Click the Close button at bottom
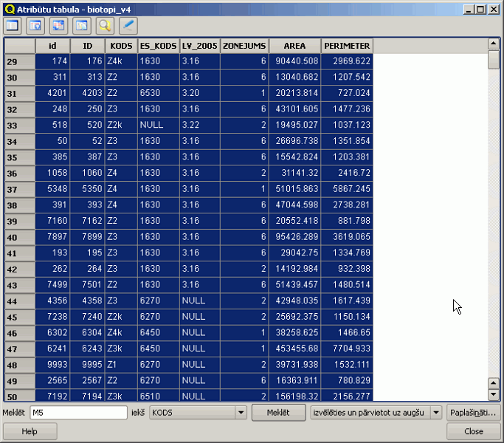 pyautogui.click(x=473, y=431)
